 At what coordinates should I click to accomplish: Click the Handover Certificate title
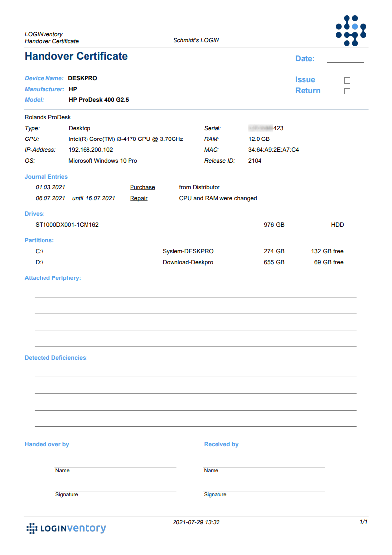click(x=76, y=56)
